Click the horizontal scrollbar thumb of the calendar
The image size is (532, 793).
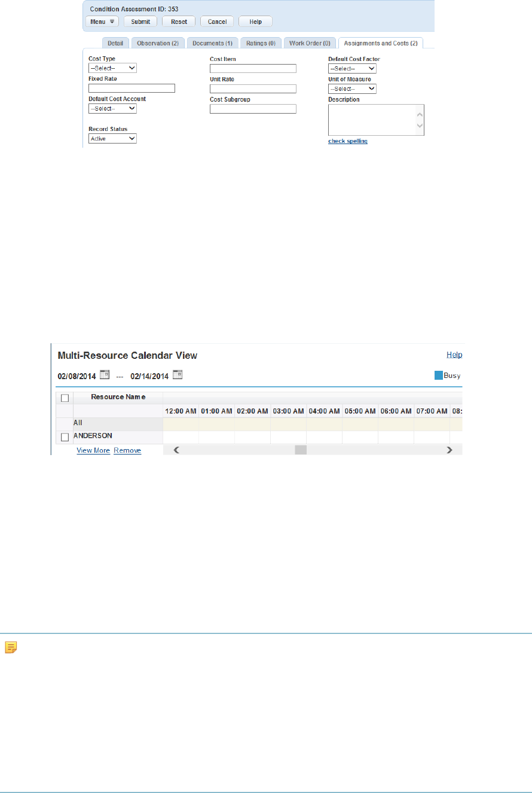coord(301,450)
